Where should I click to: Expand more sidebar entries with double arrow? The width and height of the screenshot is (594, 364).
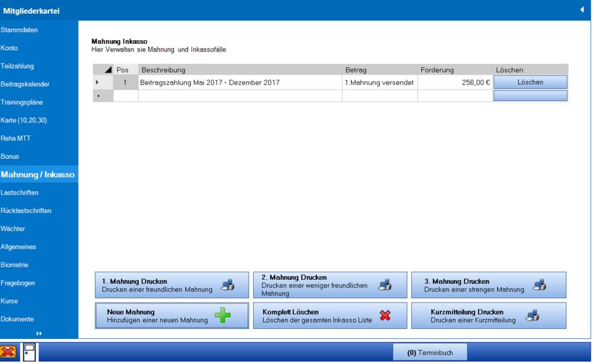[x=39, y=334]
